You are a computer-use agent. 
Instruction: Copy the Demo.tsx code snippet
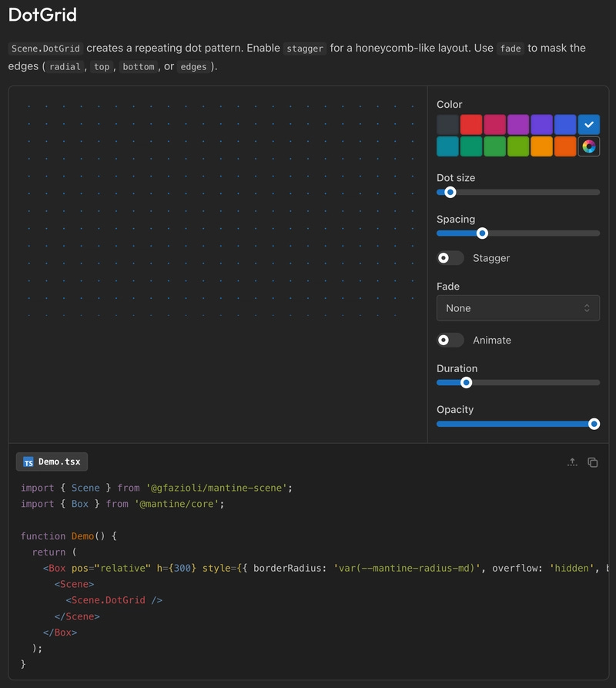pos(592,462)
